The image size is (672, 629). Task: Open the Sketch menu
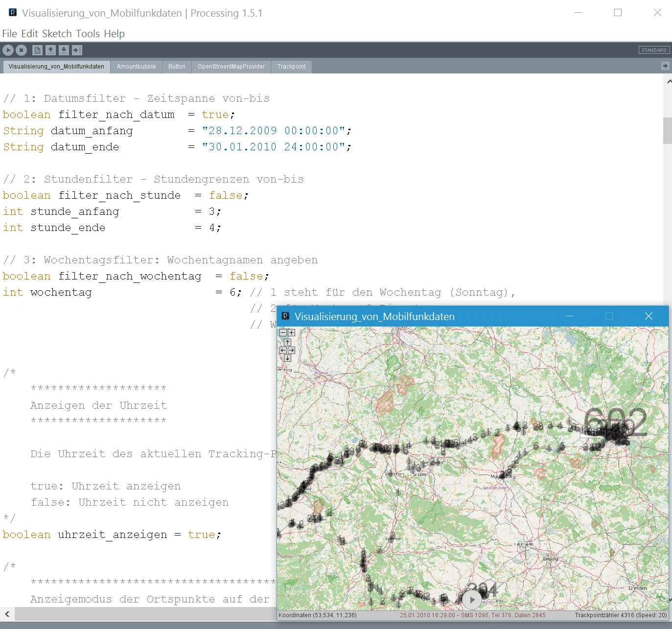[x=57, y=33]
